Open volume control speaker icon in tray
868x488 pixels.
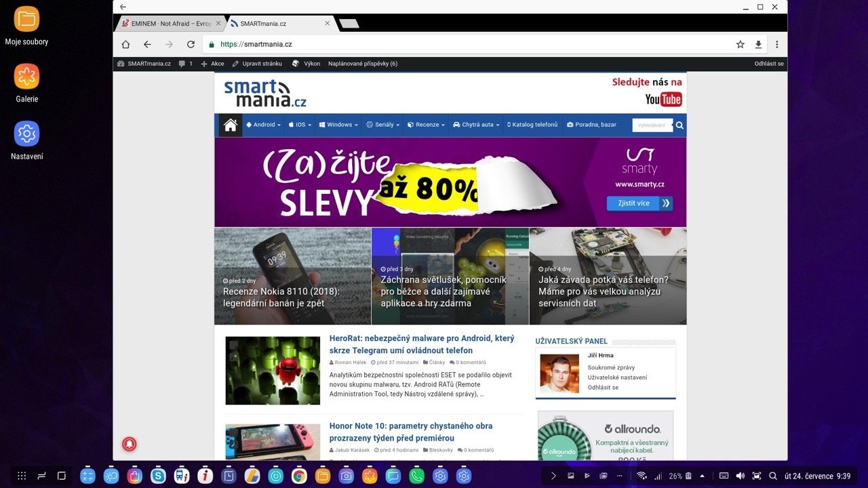coord(740,476)
